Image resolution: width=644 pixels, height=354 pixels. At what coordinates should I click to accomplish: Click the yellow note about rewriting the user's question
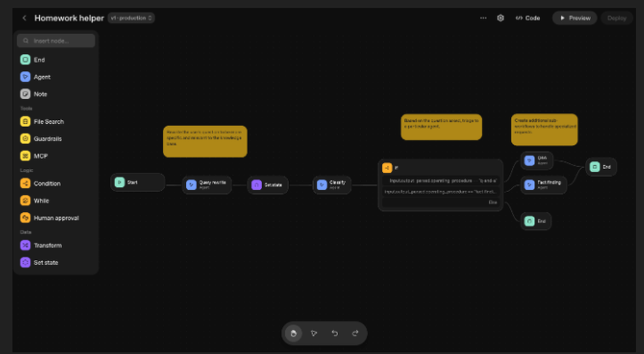click(205, 141)
